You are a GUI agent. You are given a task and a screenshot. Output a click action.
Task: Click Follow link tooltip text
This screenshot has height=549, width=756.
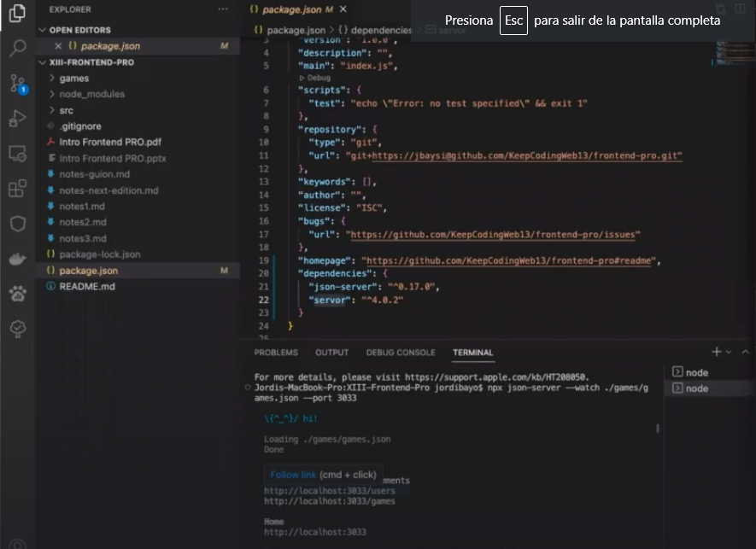point(293,475)
